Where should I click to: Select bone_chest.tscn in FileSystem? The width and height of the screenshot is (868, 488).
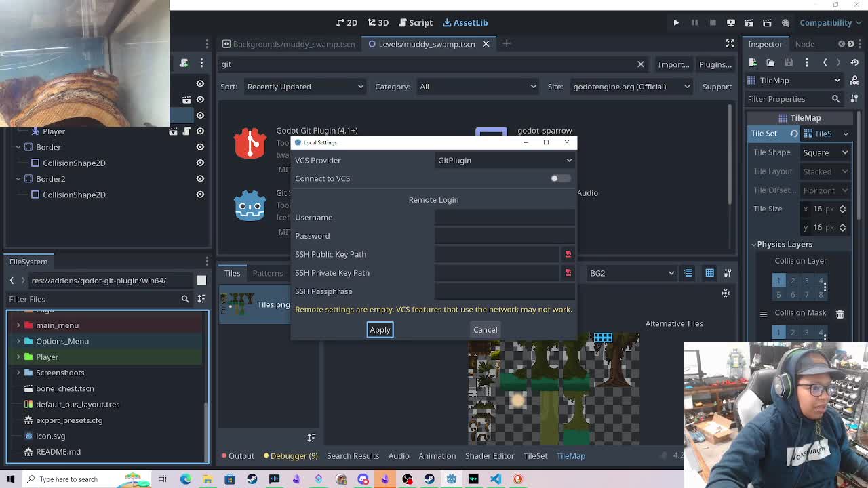tap(65, 388)
